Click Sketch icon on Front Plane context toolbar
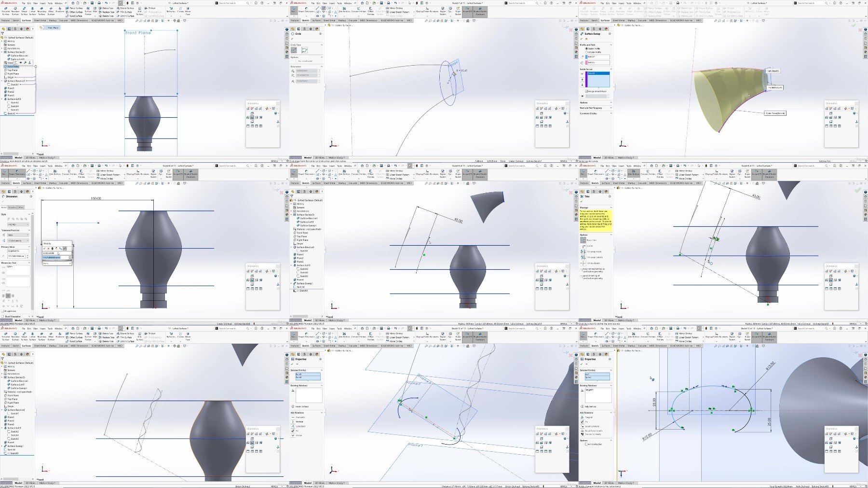Screen dimensions: 868x488 pos(17,63)
